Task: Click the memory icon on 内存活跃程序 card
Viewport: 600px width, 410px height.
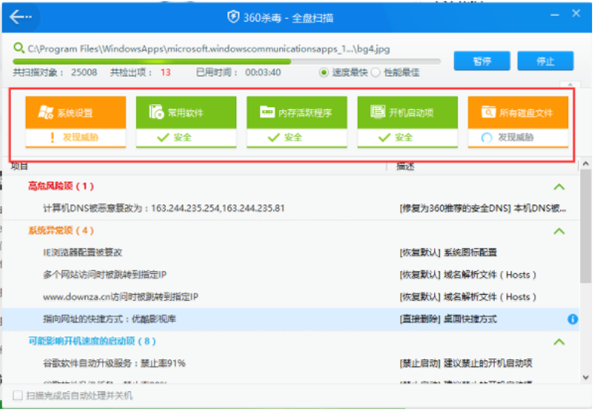Action: pos(267,112)
